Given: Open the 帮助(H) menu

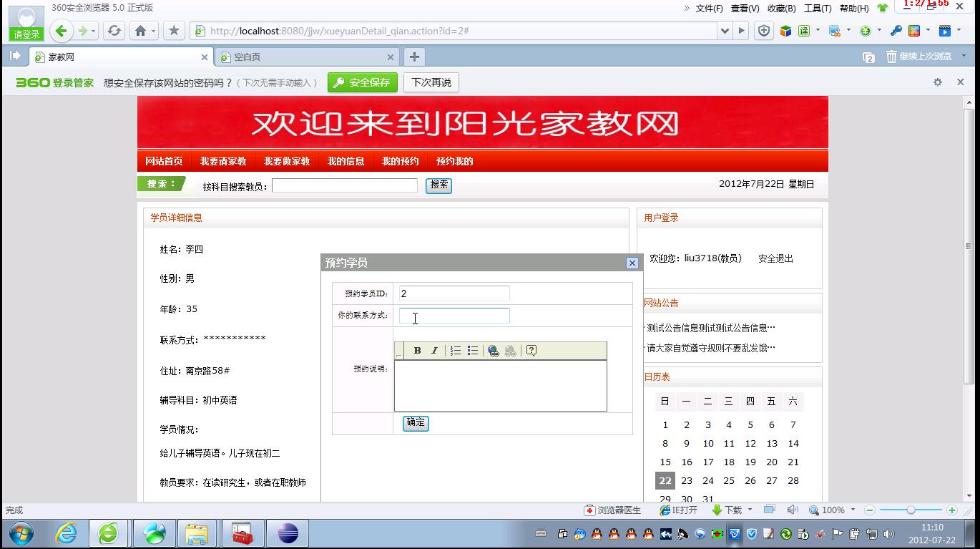Looking at the screenshot, I should [x=854, y=9].
